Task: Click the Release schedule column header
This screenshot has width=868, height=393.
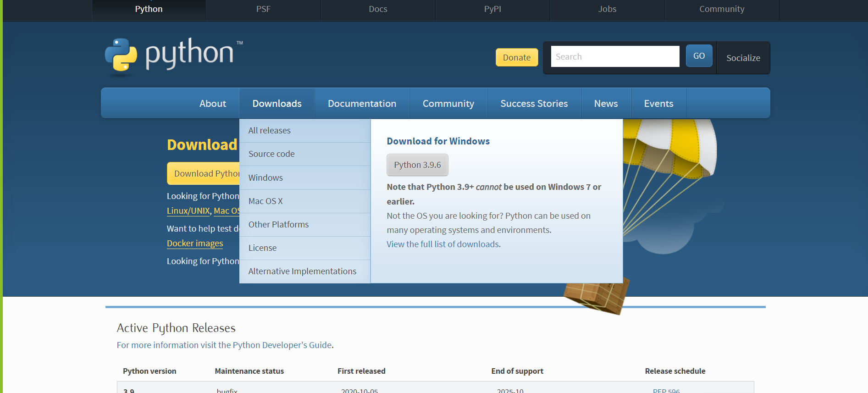Action: pos(675,371)
